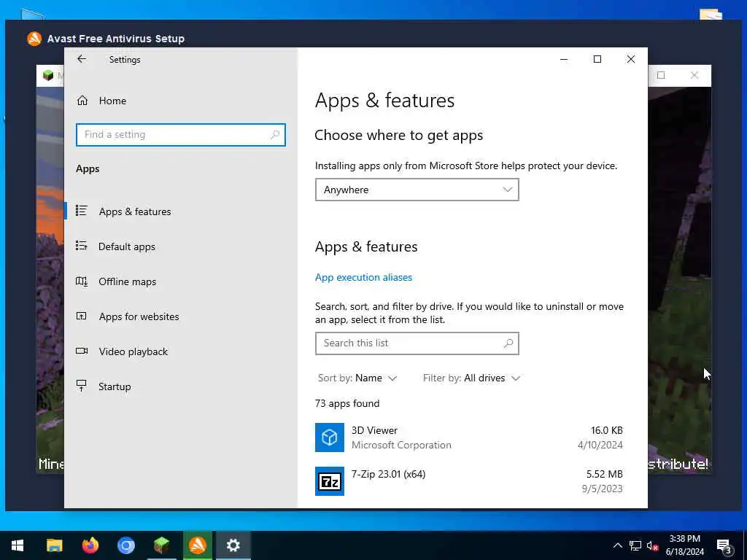Open Apps for websites settings
The width and height of the screenshot is (747, 560).
click(181, 316)
